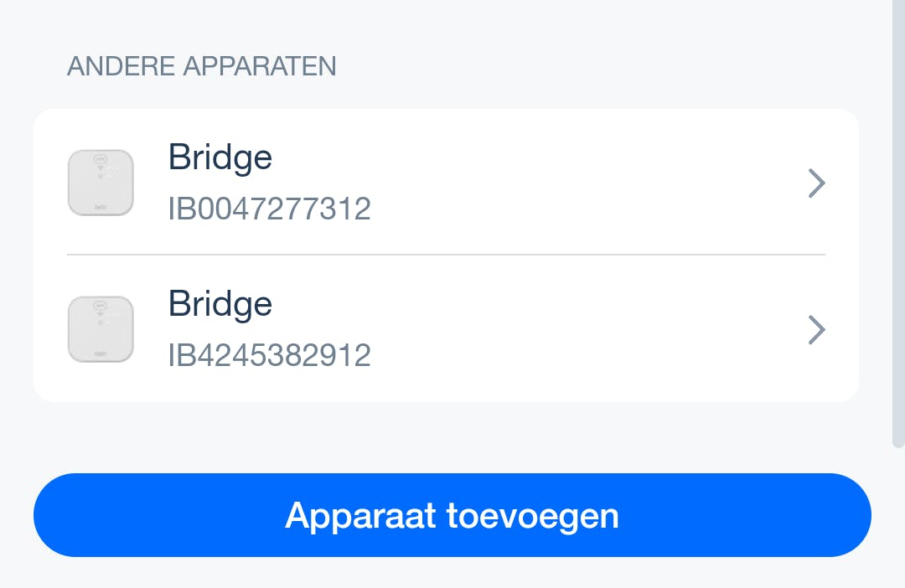Tap the tado logo on the IB4245382912 Bridge image
This screenshot has width=905, height=588.
point(100,352)
